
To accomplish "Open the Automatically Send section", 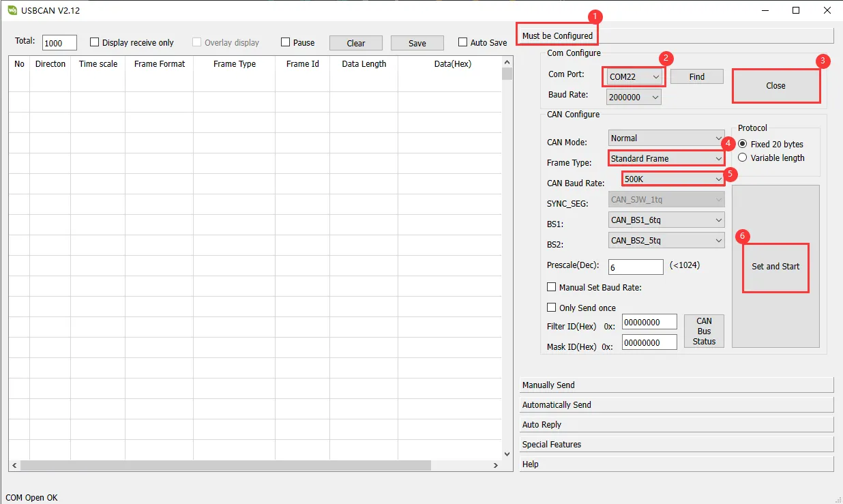I will 676,404.
